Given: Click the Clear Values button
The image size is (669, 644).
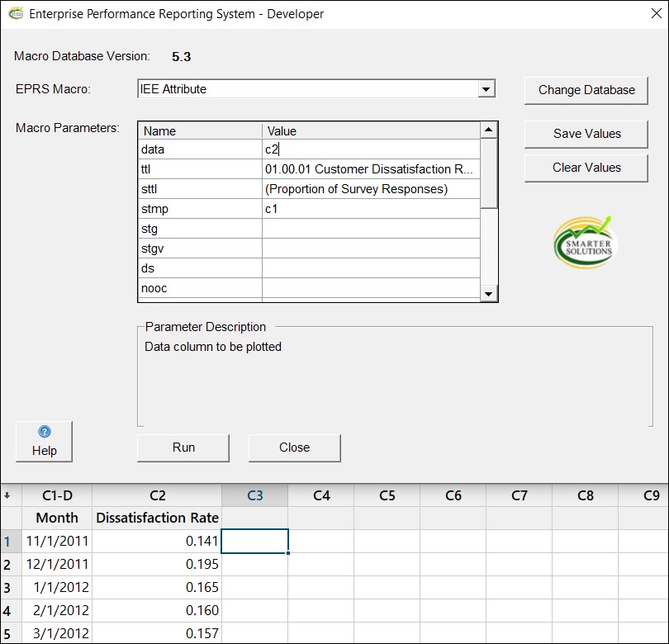Looking at the screenshot, I should (x=586, y=168).
